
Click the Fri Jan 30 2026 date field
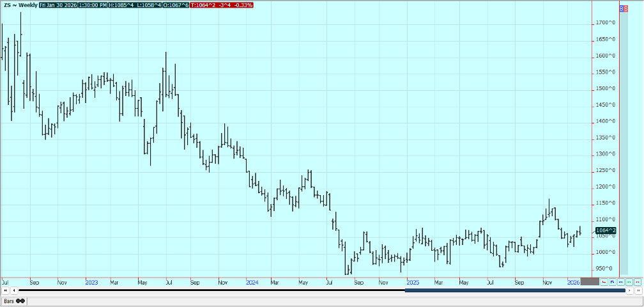coord(59,5)
